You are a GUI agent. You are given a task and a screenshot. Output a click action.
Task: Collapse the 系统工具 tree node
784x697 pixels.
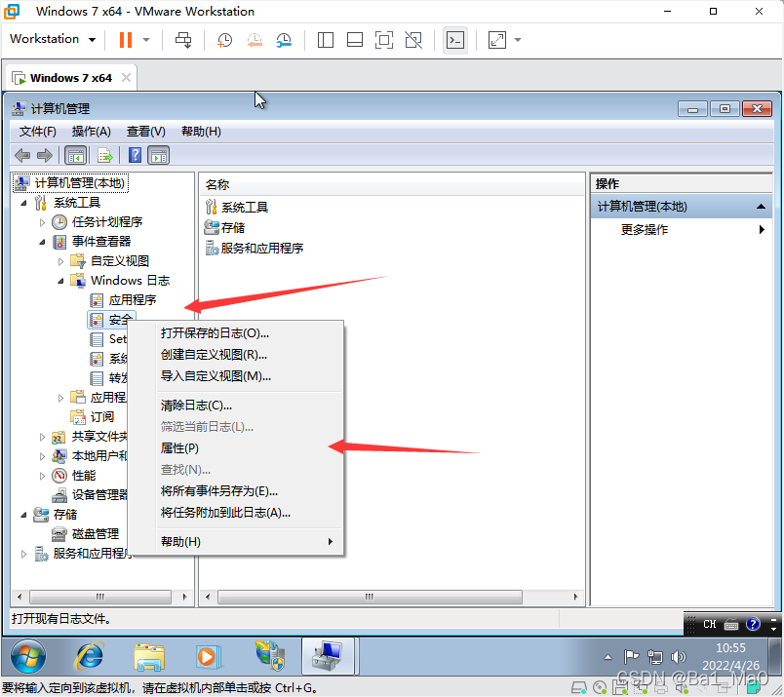coord(23,203)
